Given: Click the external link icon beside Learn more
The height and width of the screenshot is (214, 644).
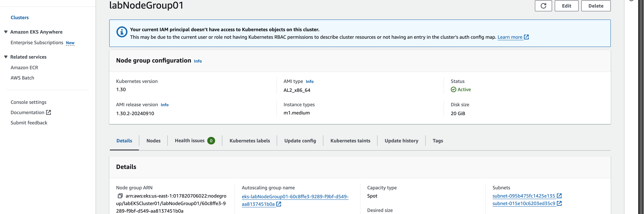Looking at the screenshot, I should [x=526, y=37].
